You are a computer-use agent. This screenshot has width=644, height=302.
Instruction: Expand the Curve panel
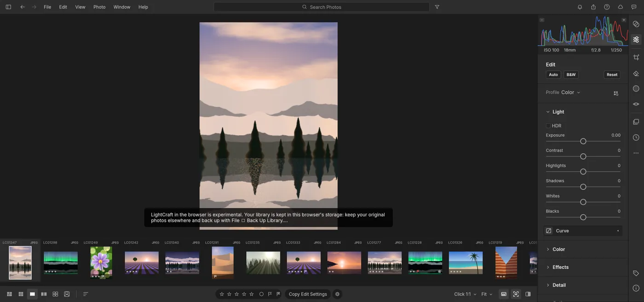point(583,231)
